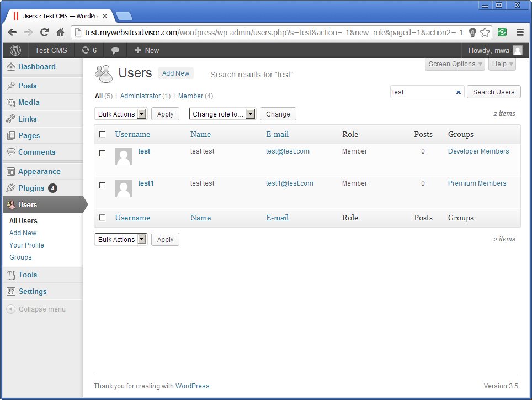The image size is (532, 400).
Task: Tick the select-all checkbox in table footer
Action: coord(102,218)
